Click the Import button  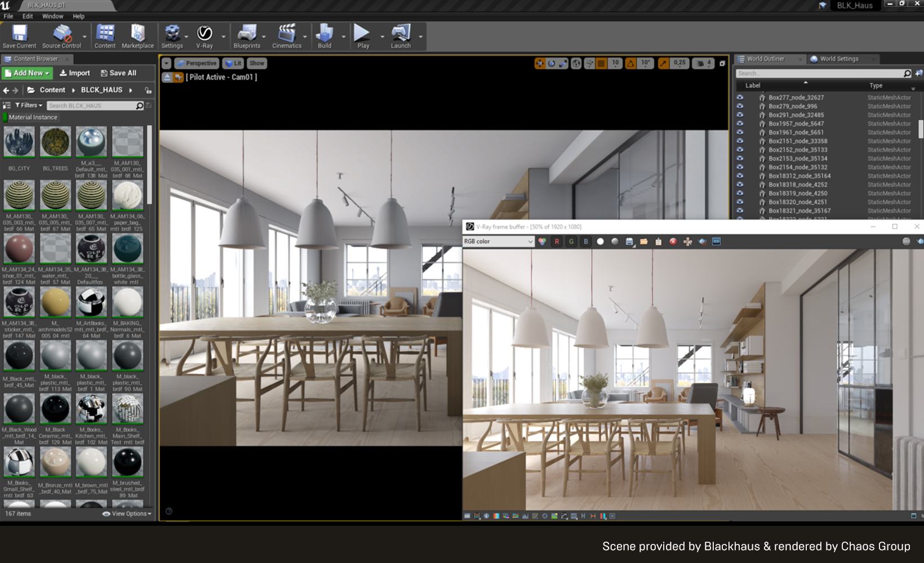[75, 73]
